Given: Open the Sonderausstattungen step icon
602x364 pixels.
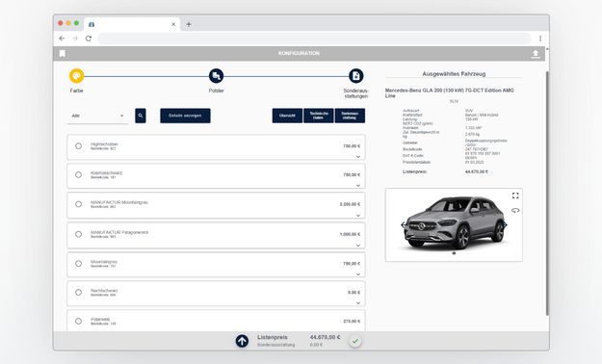Looking at the screenshot, I should [x=355, y=76].
